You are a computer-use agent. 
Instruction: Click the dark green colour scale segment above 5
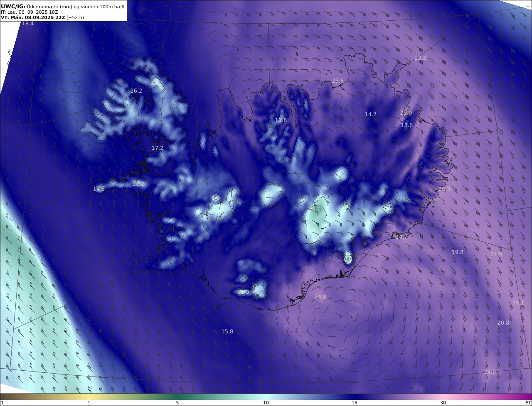(x=177, y=396)
